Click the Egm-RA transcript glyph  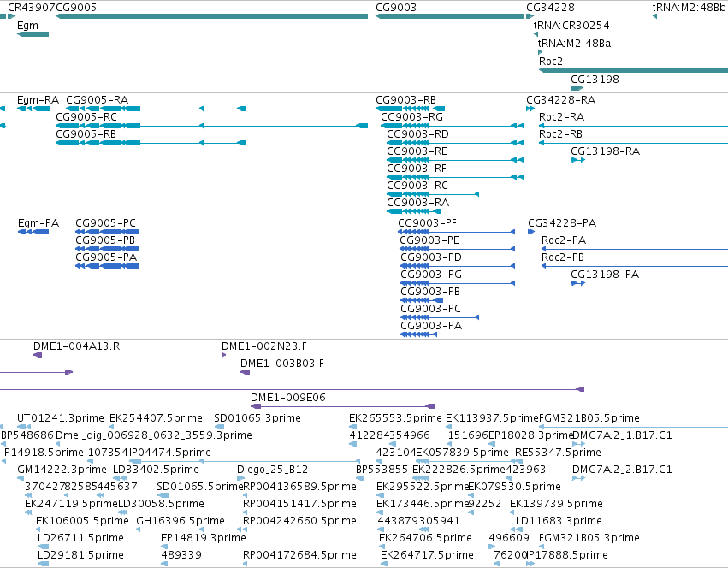pyautogui.click(x=33, y=109)
